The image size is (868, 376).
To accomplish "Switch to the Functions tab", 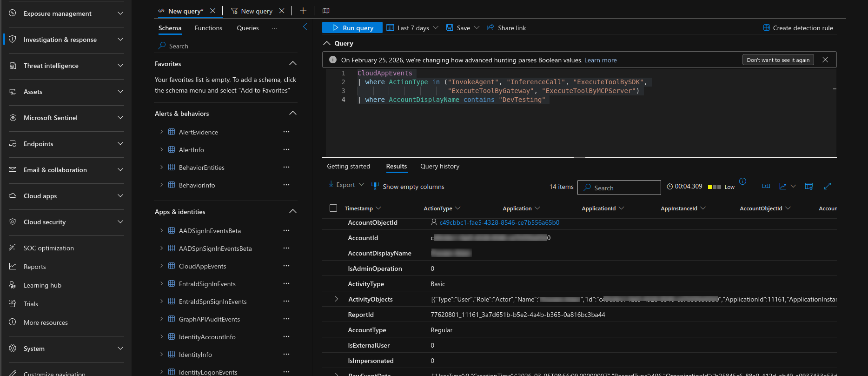I will (208, 28).
